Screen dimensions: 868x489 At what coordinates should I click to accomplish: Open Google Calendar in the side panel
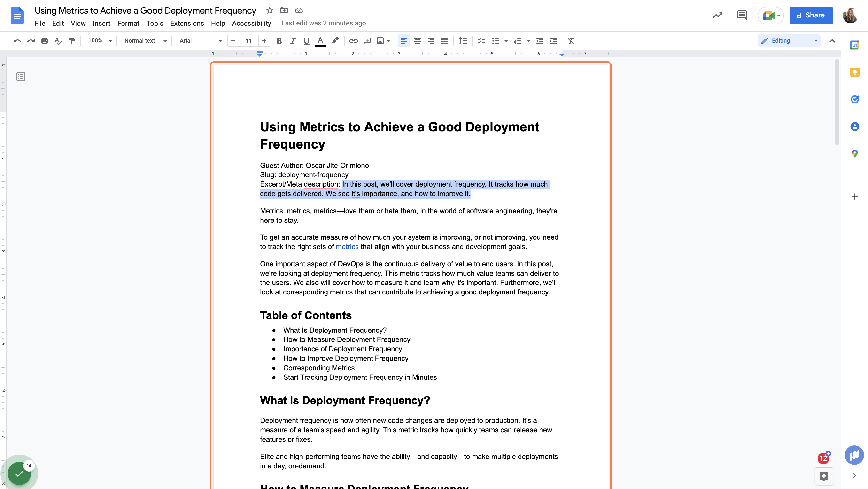pyautogui.click(x=854, y=45)
